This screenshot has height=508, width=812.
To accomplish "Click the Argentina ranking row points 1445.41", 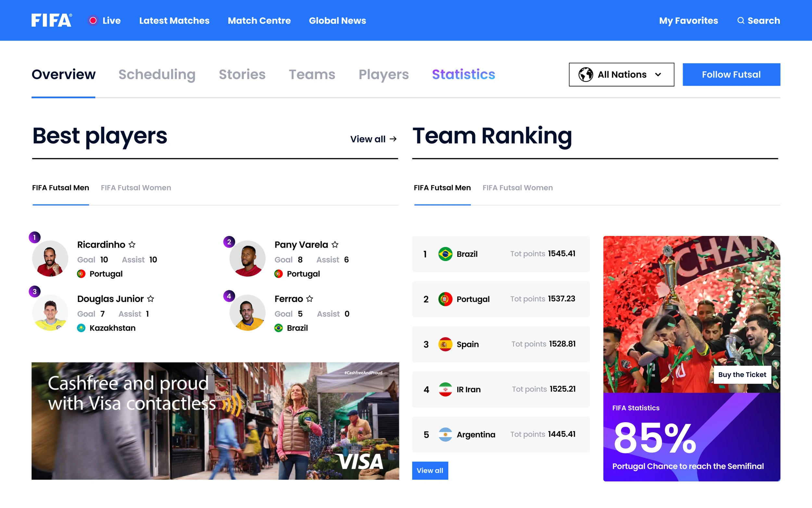I will [x=562, y=434].
